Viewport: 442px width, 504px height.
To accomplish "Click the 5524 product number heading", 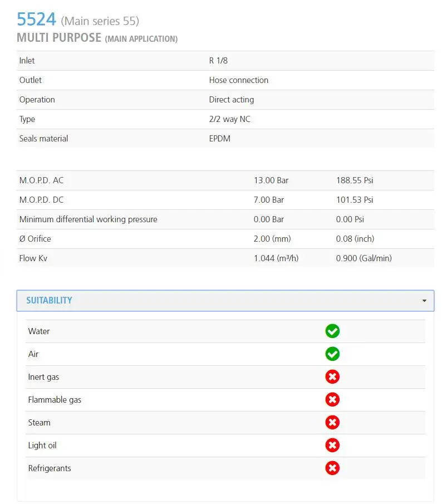I will point(36,19).
